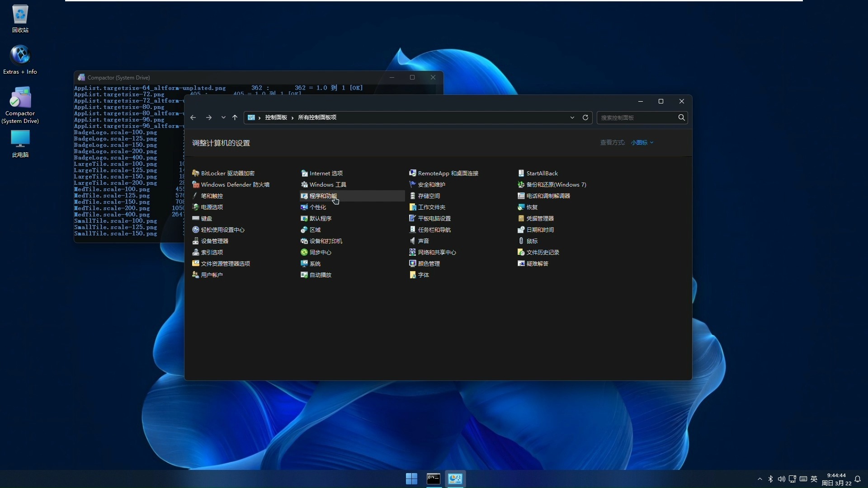Click 文件资源管理器选项 icon
Viewport: 868px width, 488px height.
click(196, 264)
